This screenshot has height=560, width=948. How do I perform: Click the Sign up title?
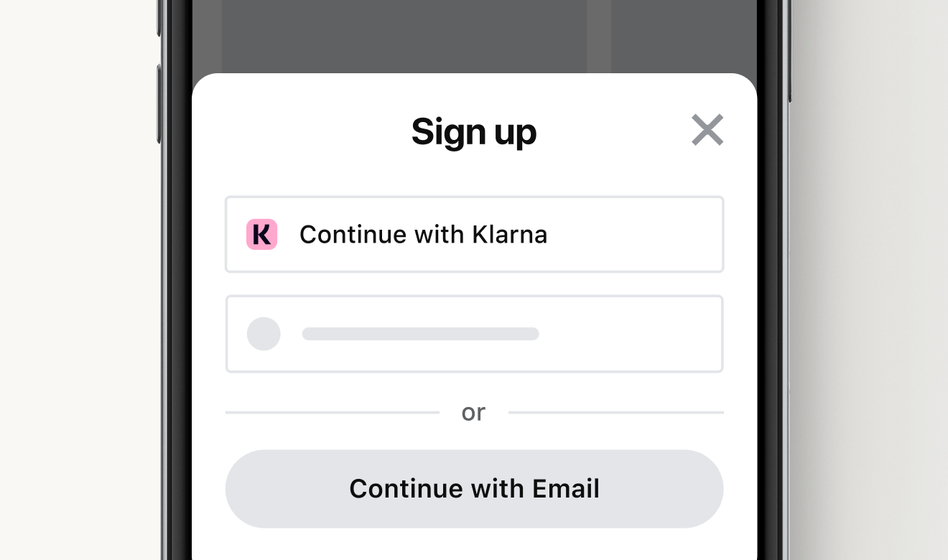click(474, 131)
